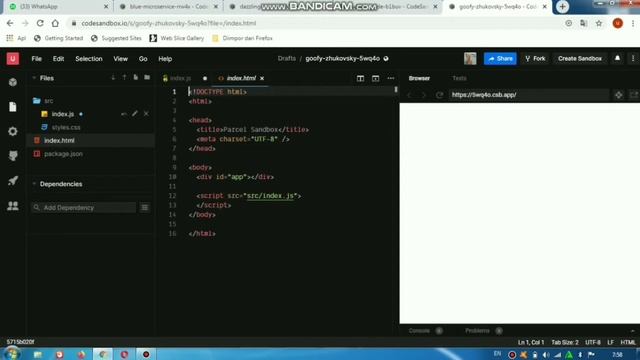Click the sandbox name goofy-zhukovsky-5wq4o
Image resolution: width=640 pixels, height=360 pixels.
pyautogui.click(x=342, y=58)
